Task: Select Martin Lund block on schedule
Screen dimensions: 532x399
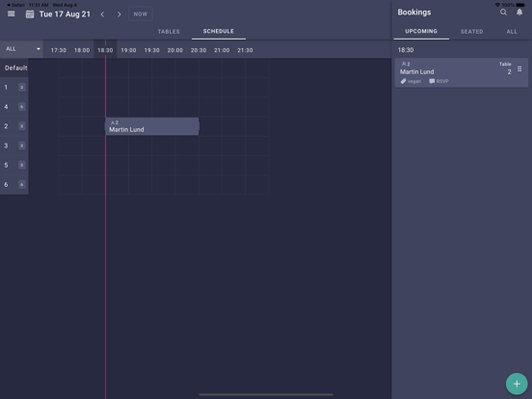Action: (x=152, y=126)
